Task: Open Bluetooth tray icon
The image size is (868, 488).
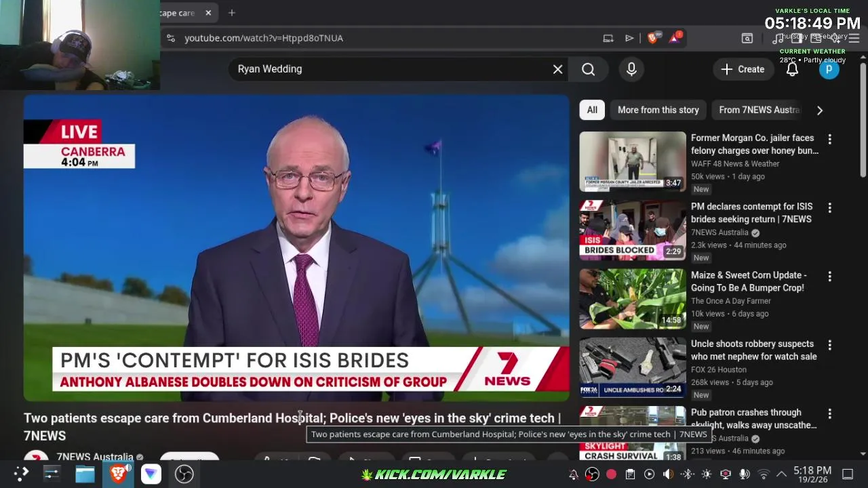Action: click(x=687, y=474)
